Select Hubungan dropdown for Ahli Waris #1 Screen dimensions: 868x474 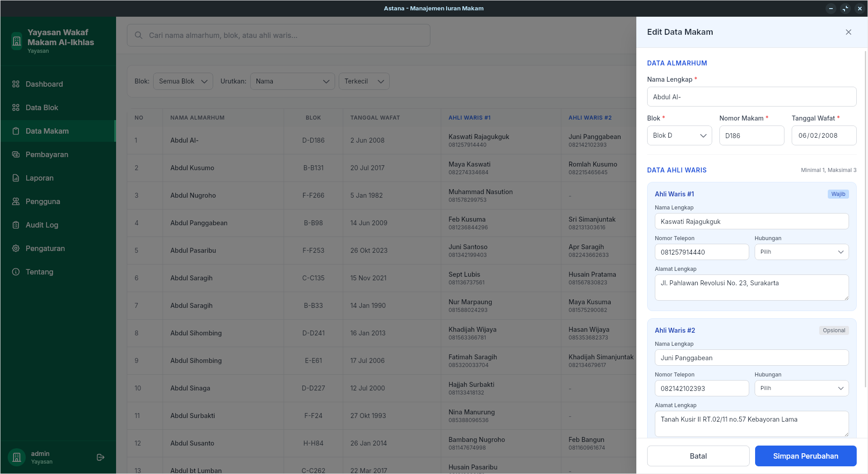tap(801, 252)
